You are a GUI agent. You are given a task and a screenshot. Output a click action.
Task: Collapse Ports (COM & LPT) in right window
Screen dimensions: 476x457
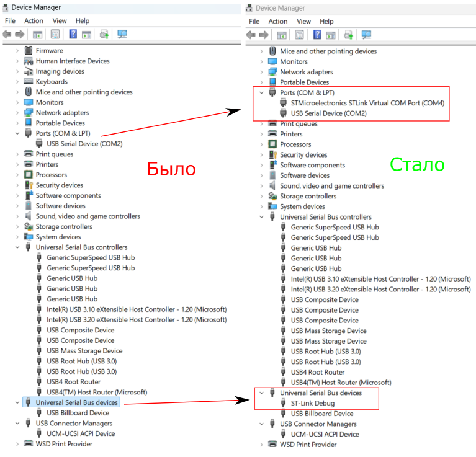(261, 92)
